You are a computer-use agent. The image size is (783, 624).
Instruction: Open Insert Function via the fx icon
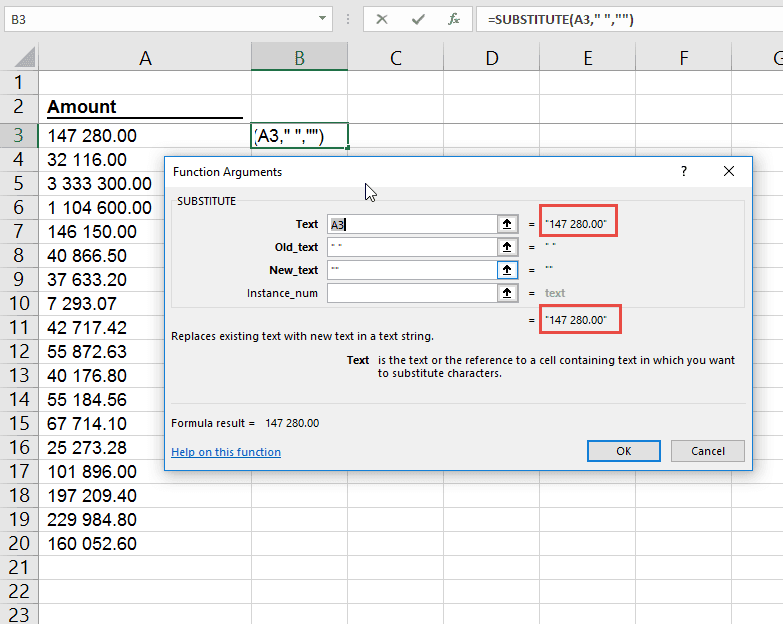coord(453,19)
